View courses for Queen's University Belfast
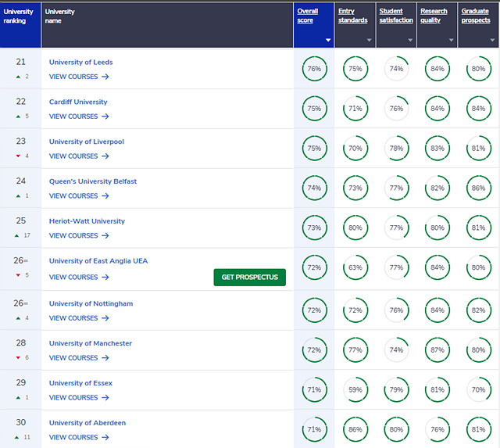 pyautogui.click(x=79, y=196)
